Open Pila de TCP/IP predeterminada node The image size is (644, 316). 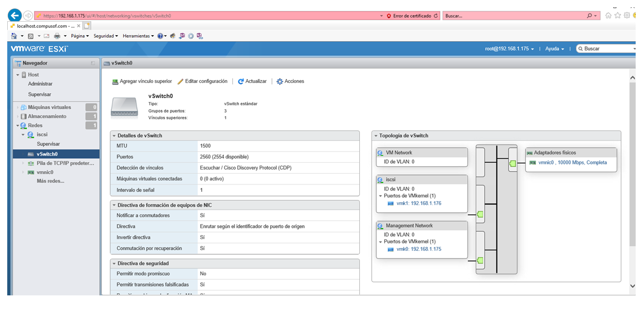tap(66, 163)
